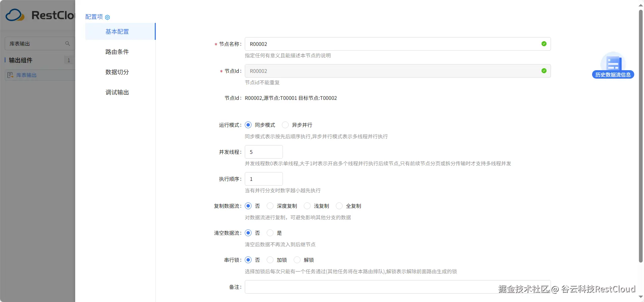
Task: Click the 库表输出 search box
Action: [40, 44]
